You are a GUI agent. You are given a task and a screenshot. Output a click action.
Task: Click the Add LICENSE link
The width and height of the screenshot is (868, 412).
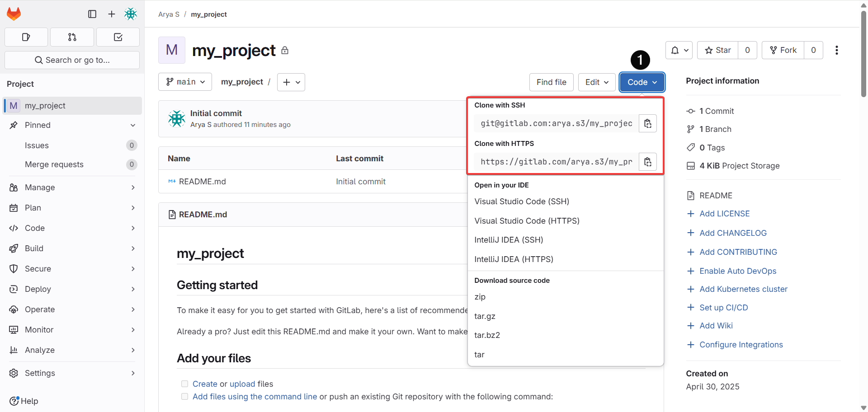pos(724,213)
